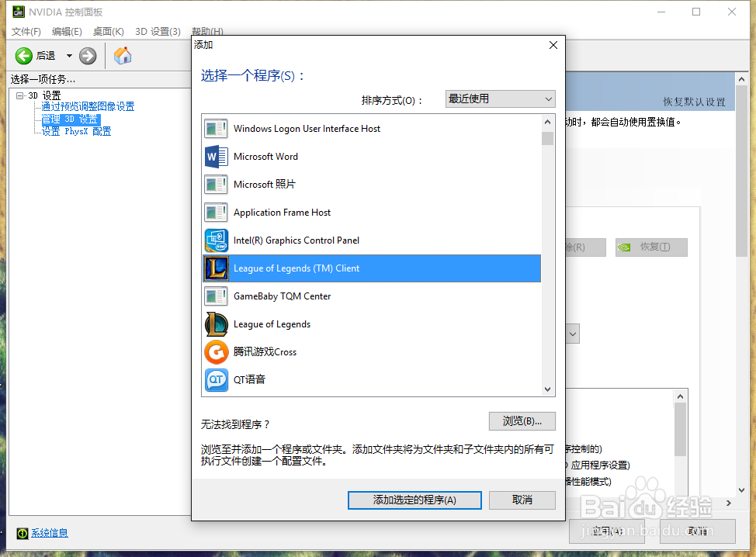756x557 pixels.
Task: Click 恢复默认设置 in the header
Action: (x=694, y=102)
